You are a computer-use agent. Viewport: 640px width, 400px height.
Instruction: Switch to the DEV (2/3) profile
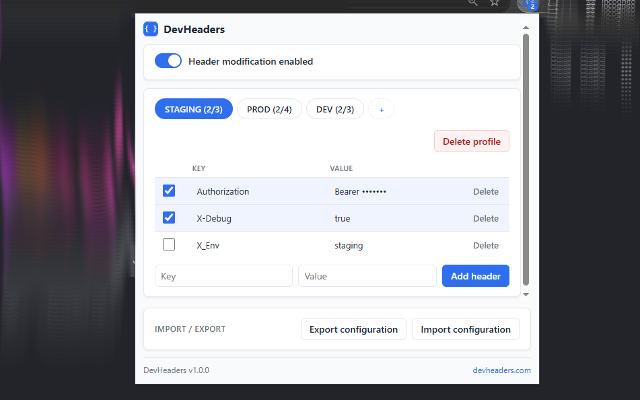click(x=335, y=109)
